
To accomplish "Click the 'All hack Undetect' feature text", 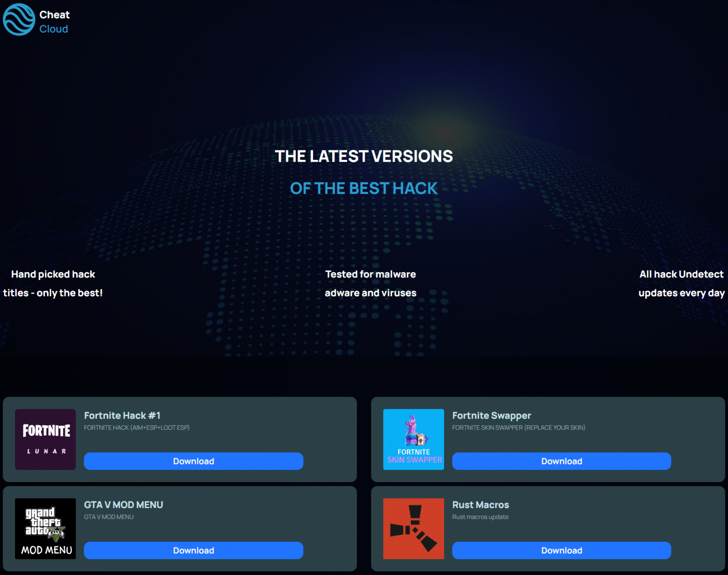I will click(682, 274).
